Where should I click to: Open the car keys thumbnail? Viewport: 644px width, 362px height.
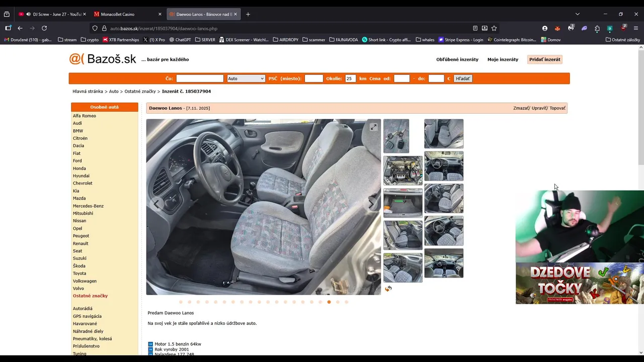396,136
